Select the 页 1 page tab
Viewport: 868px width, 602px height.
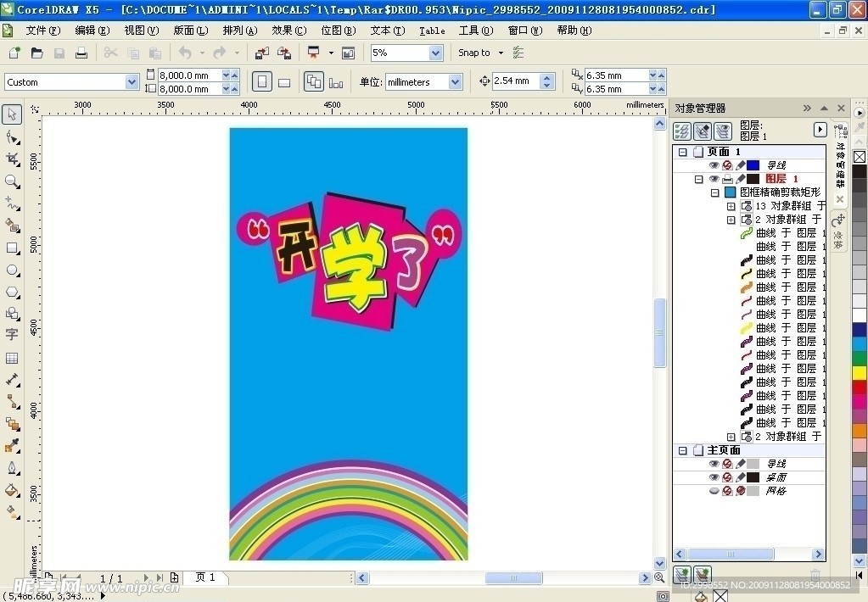tap(205, 577)
